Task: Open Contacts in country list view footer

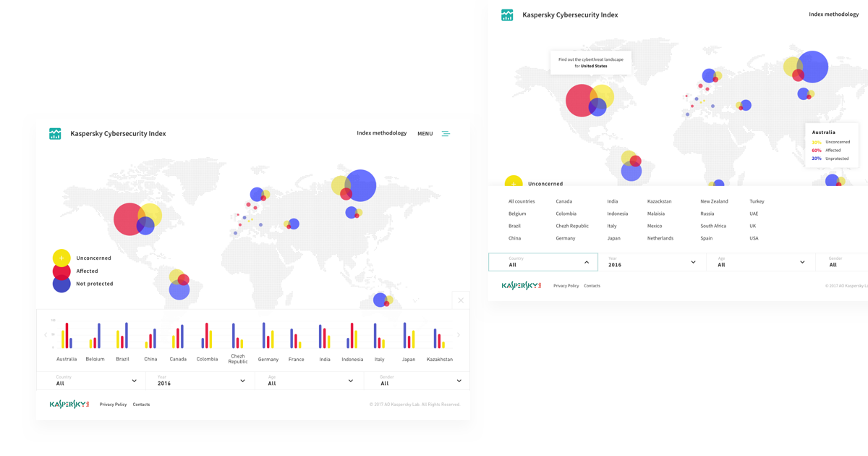Action: click(592, 286)
